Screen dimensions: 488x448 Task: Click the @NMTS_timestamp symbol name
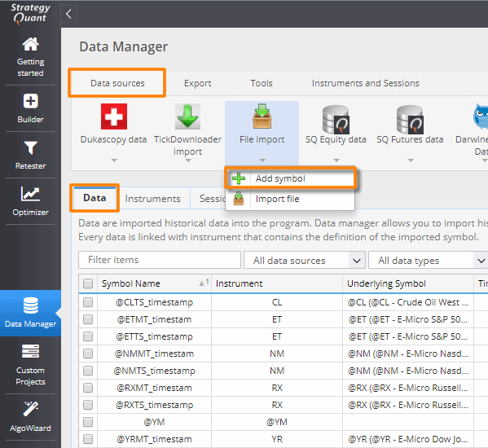(154, 371)
